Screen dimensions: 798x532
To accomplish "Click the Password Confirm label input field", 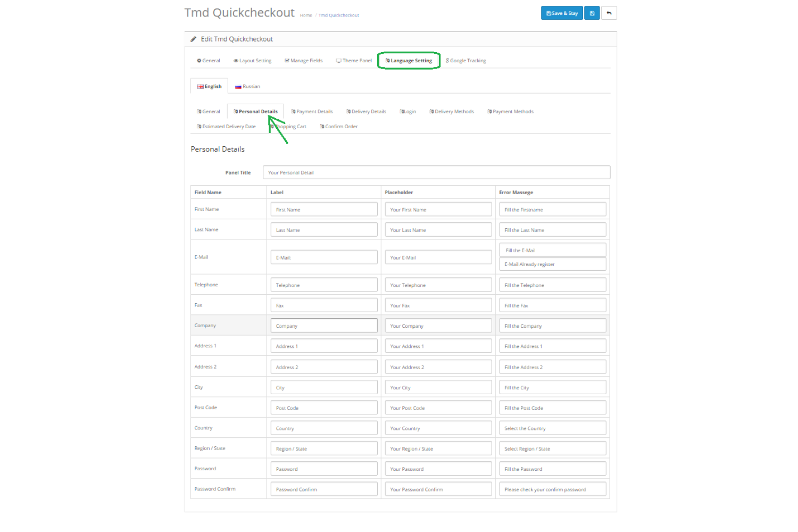I will [324, 489].
